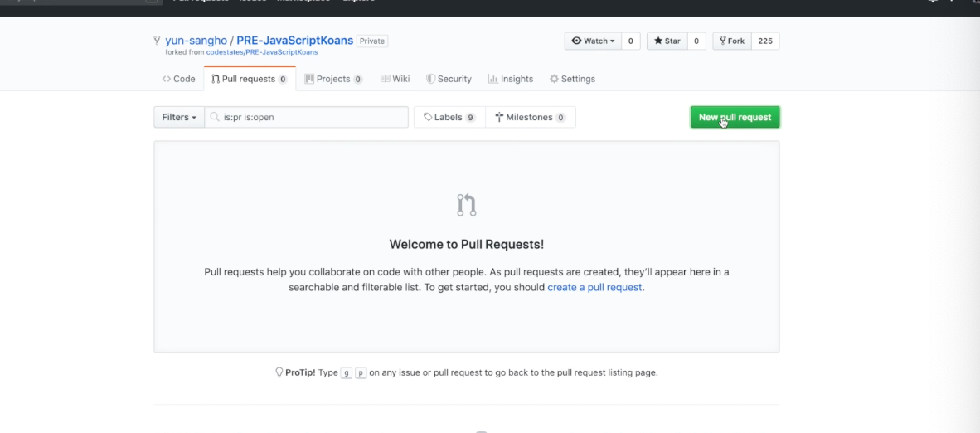Click the tag icon on Labels

pos(428,117)
